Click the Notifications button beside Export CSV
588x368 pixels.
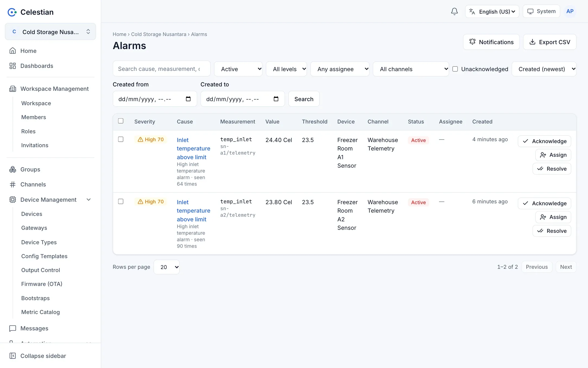491,42
